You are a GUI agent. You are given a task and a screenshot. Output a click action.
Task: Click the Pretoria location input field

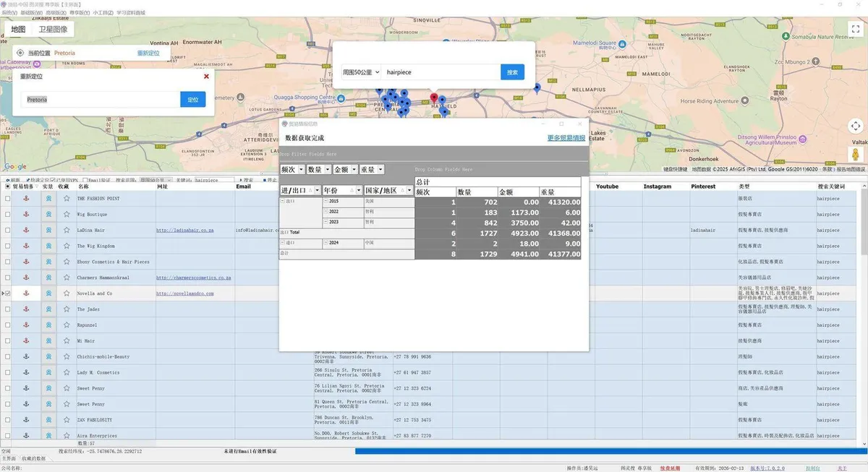click(101, 100)
